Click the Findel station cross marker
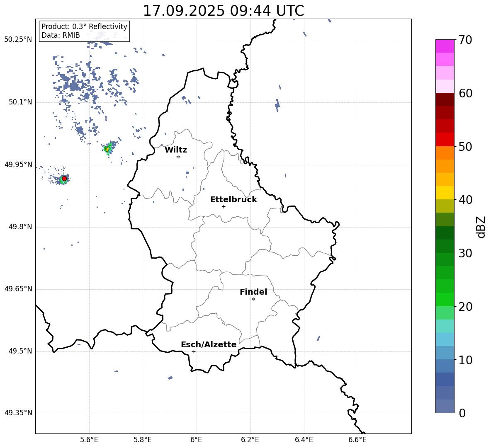Screen dimensions: 491x448 253,299
